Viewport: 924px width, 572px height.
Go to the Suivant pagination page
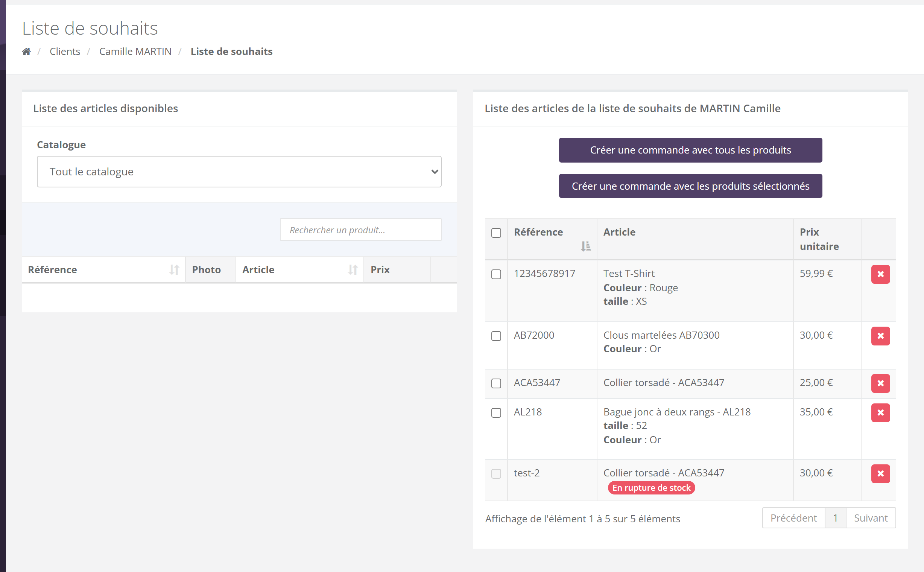tap(870, 518)
